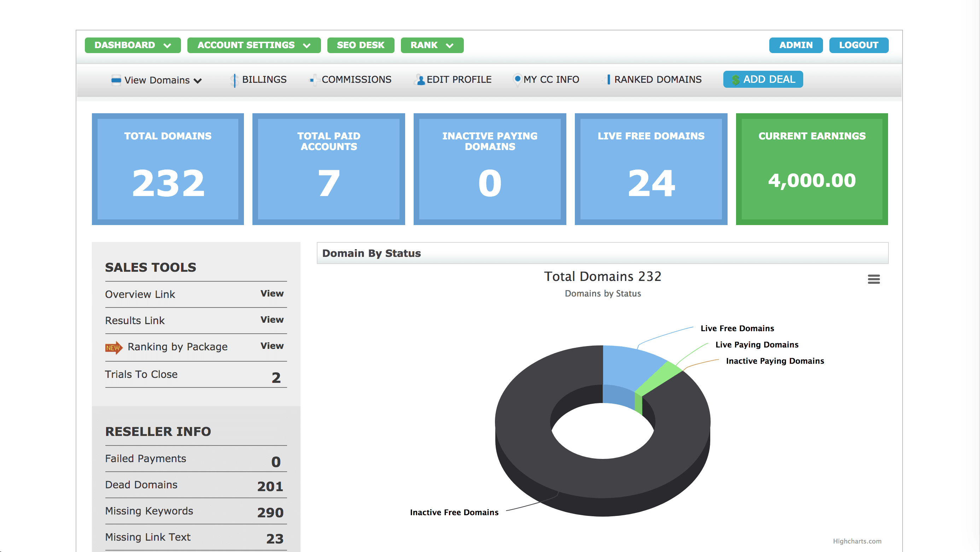View the Overview Link
Viewport: 980px width, 552px height.
click(272, 293)
